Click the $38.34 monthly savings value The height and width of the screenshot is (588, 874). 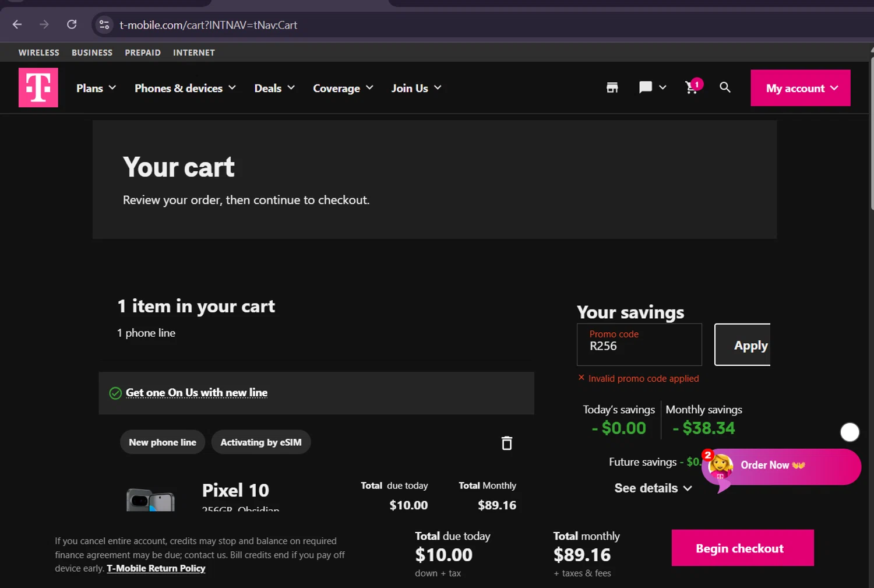[704, 428]
